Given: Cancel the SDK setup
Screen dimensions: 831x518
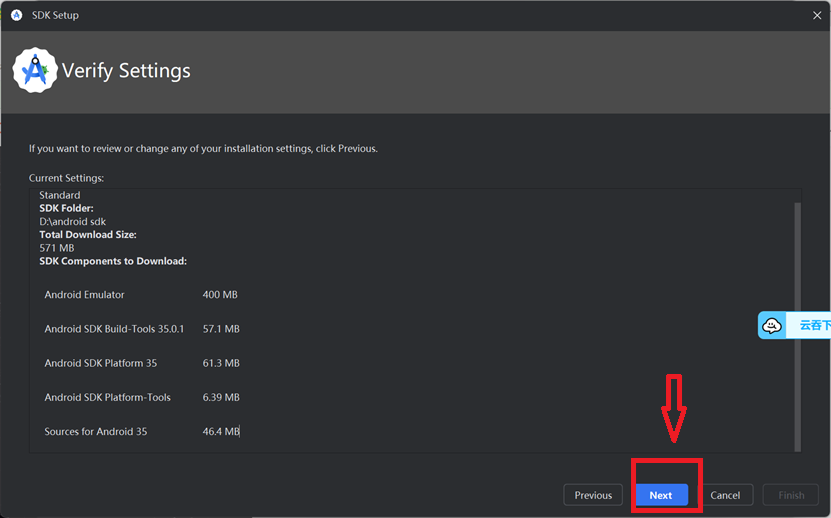Looking at the screenshot, I should [725, 495].
